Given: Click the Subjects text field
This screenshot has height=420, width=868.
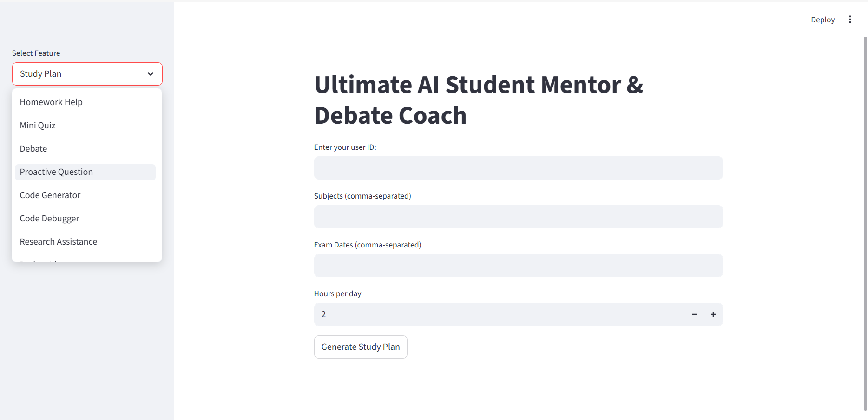Looking at the screenshot, I should tap(518, 217).
